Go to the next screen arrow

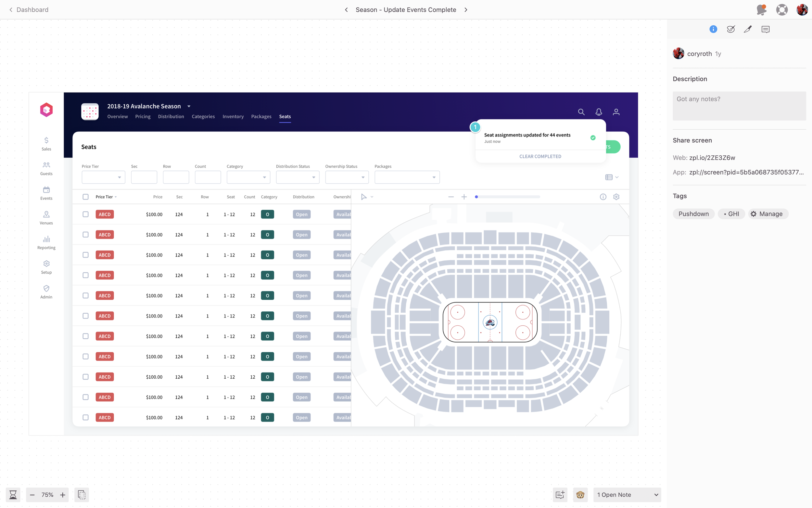(465, 10)
